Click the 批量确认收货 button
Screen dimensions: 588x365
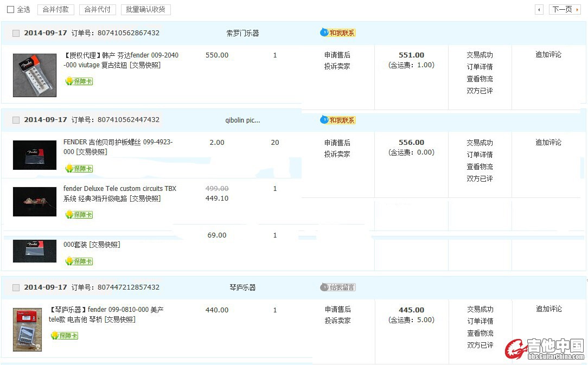146,9
